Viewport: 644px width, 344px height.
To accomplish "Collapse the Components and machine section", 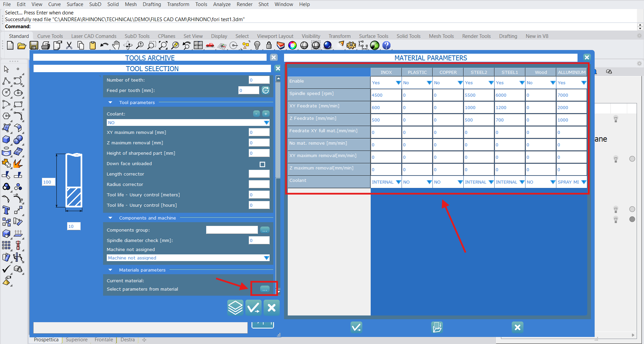I will pyautogui.click(x=110, y=218).
